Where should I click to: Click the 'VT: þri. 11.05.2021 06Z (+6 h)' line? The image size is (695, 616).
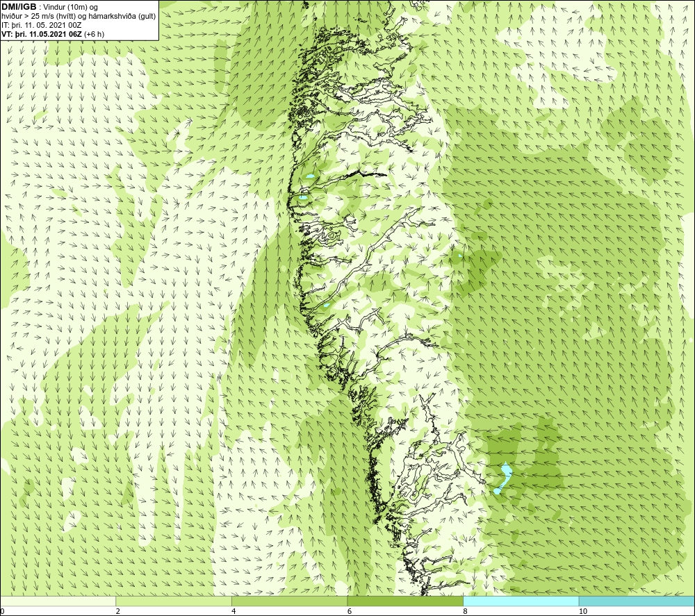tap(53, 33)
